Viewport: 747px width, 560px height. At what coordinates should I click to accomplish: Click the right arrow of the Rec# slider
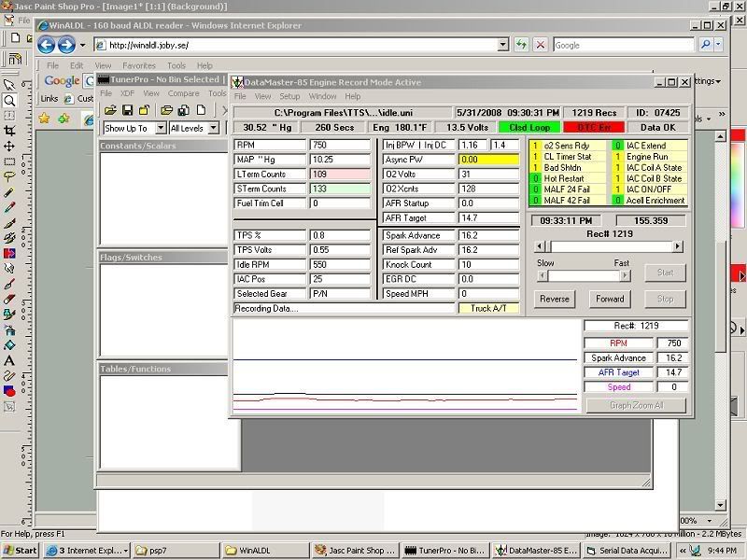click(677, 246)
